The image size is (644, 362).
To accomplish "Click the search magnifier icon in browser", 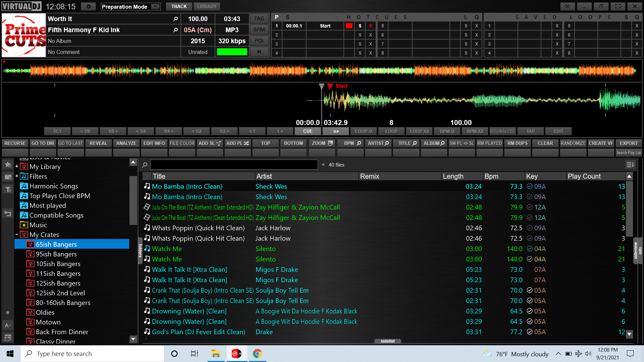I will pos(145,165).
